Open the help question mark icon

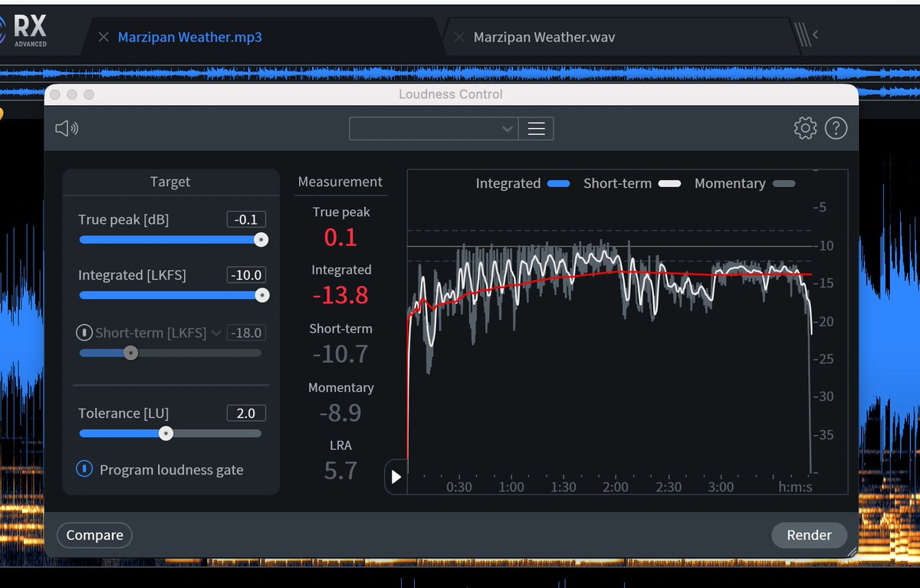point(836,128)
